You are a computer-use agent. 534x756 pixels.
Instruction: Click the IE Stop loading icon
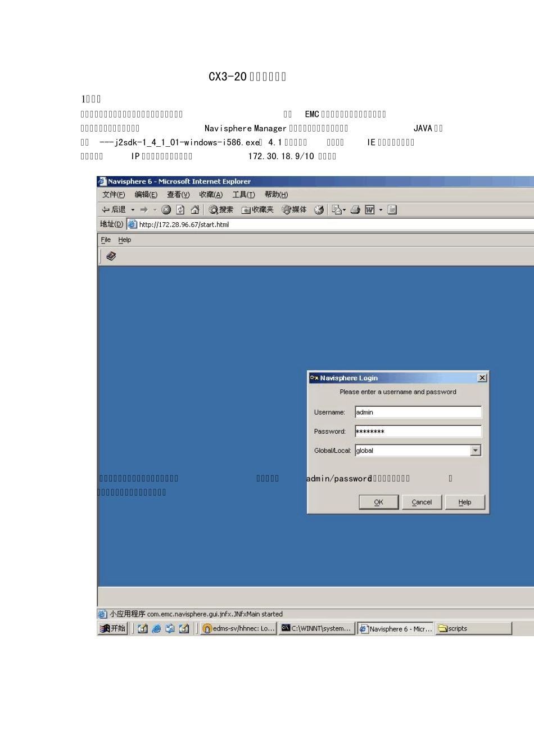coord(166,210)
